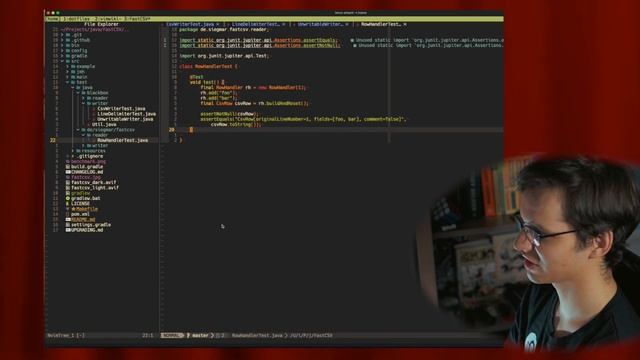
Task: Switch to LineDelimiterTest buffer tab
Action: [255, 24]
